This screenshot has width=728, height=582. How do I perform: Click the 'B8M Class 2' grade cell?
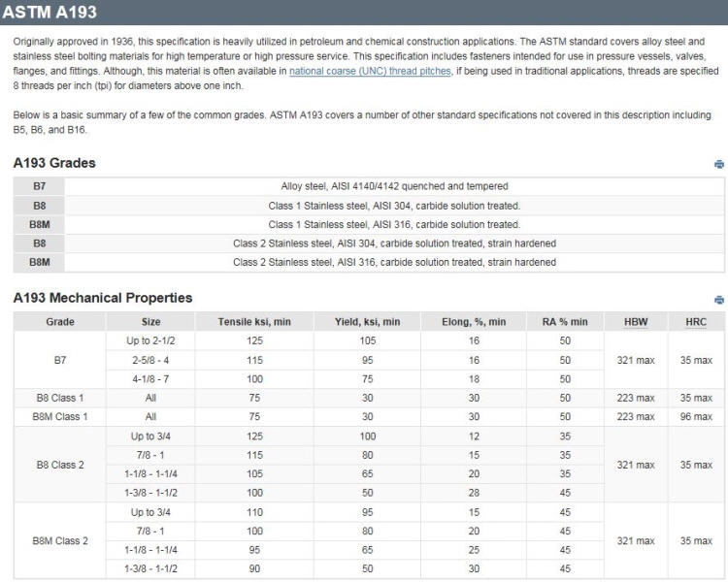[x=60, y=541]
